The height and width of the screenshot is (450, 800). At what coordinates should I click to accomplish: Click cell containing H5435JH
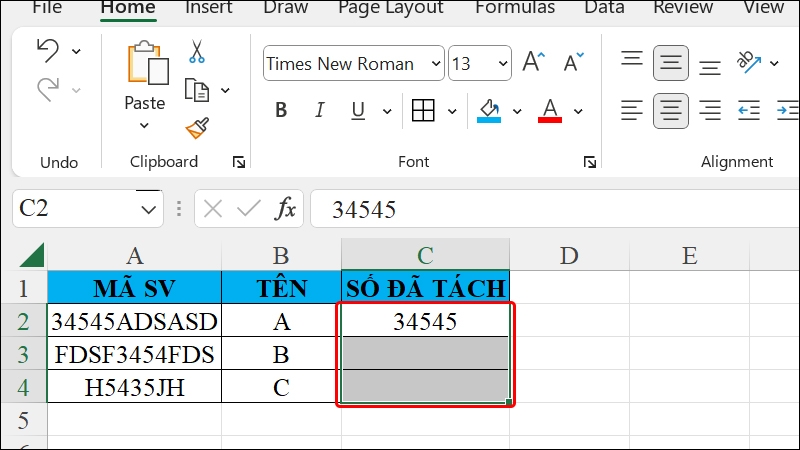tap(135, 387)
